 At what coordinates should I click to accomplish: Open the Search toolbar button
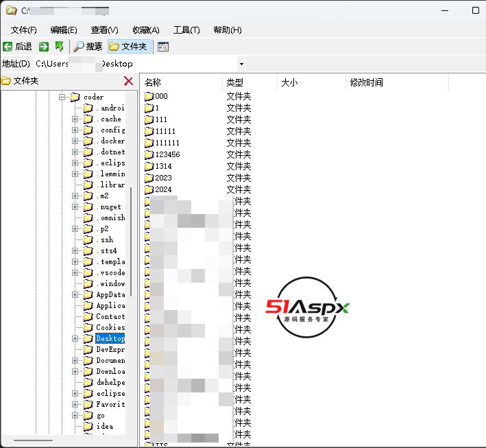tap(88, 47)
